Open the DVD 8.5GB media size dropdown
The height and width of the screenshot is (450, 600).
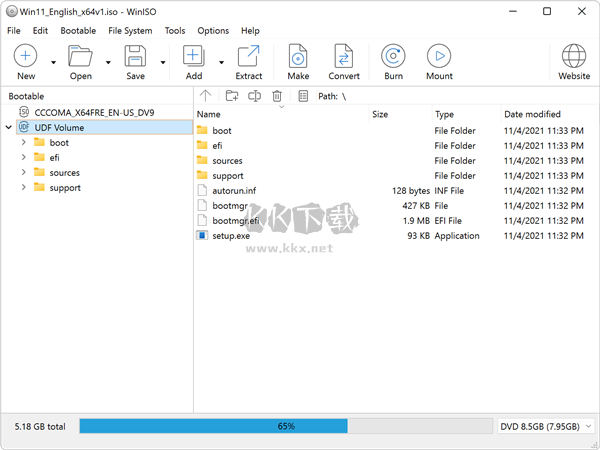(546, 426)
